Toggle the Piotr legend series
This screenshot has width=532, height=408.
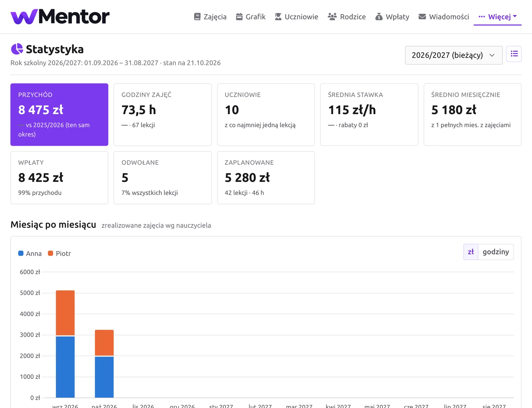(x=60, y=254)
